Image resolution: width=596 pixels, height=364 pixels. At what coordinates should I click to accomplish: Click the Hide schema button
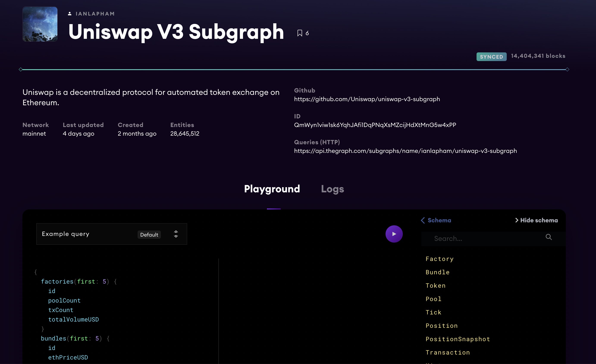(x=536, y=220)
